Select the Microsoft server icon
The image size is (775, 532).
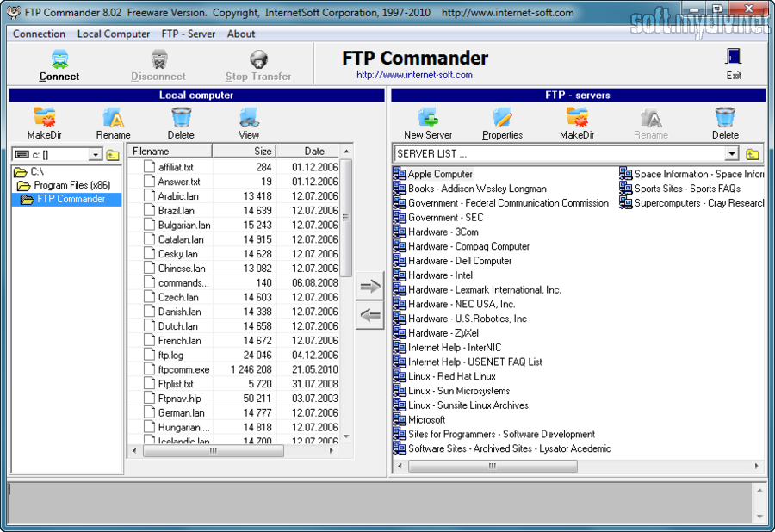(400, 419)
